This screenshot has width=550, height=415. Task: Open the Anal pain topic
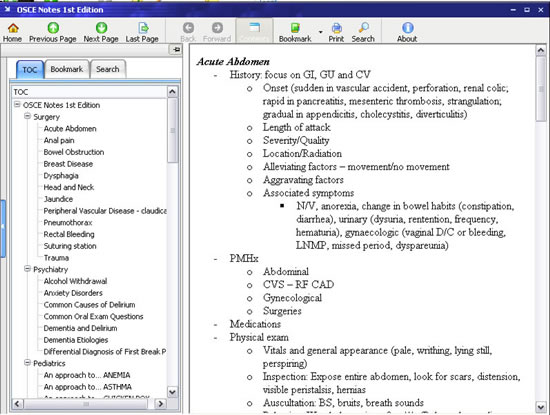pos(59,140)
